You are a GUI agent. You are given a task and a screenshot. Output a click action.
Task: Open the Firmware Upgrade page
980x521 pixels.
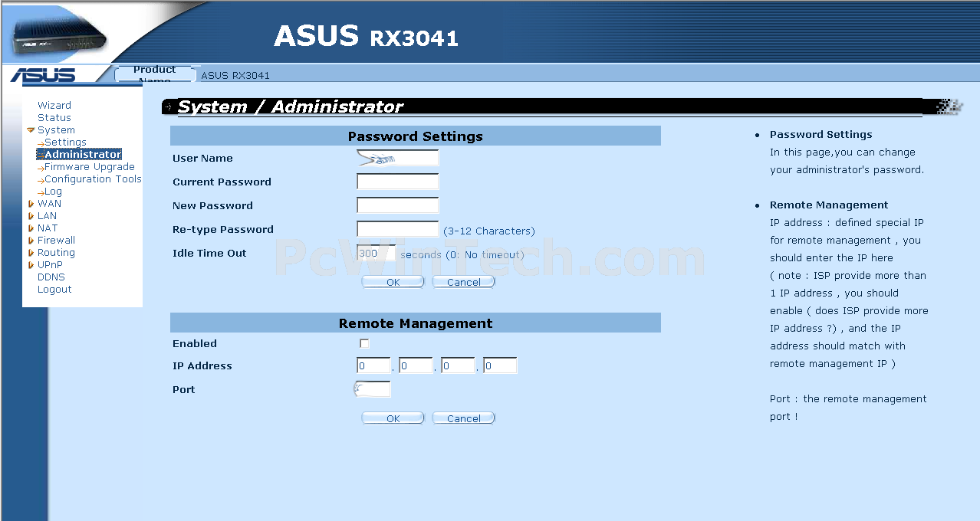(90, 167)
